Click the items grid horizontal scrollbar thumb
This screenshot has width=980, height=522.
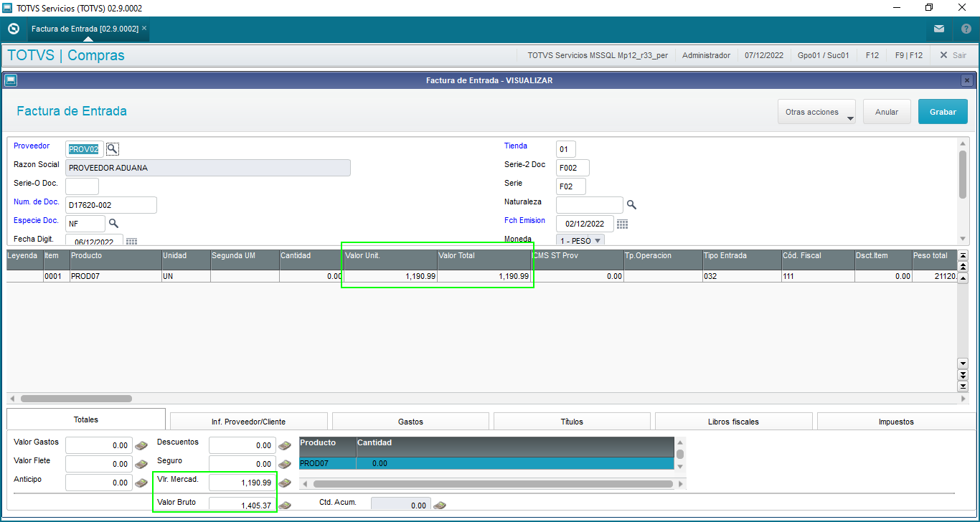[x=76, y=399]
